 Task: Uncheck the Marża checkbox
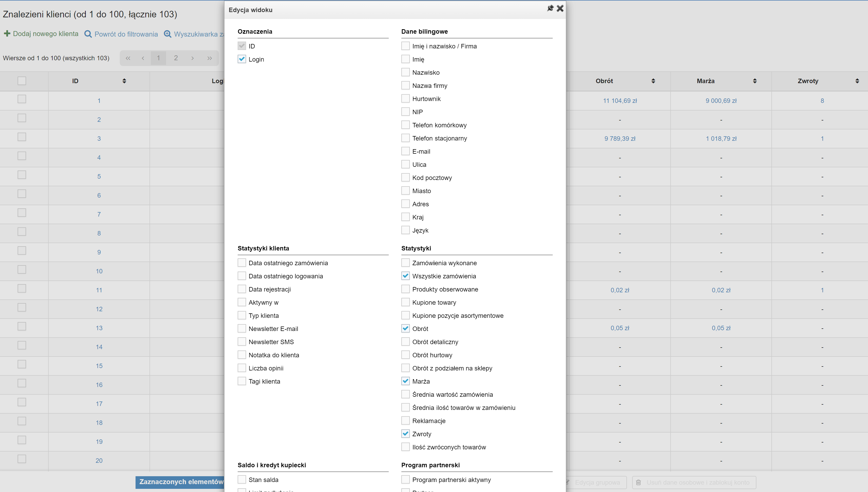[405, 381]
